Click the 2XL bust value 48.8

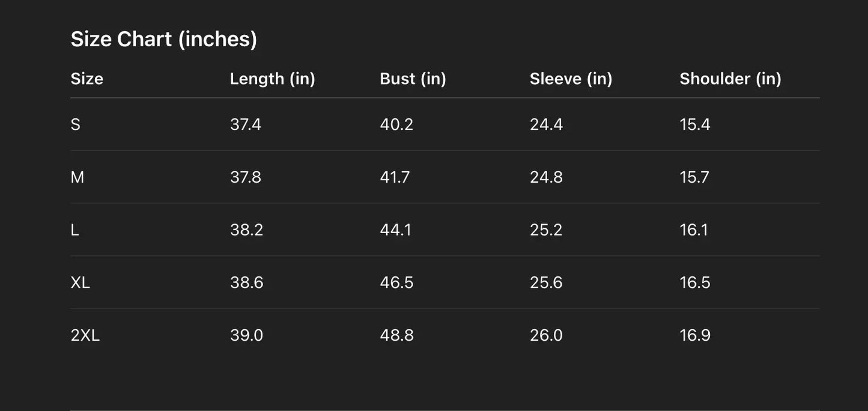(396, 335)
